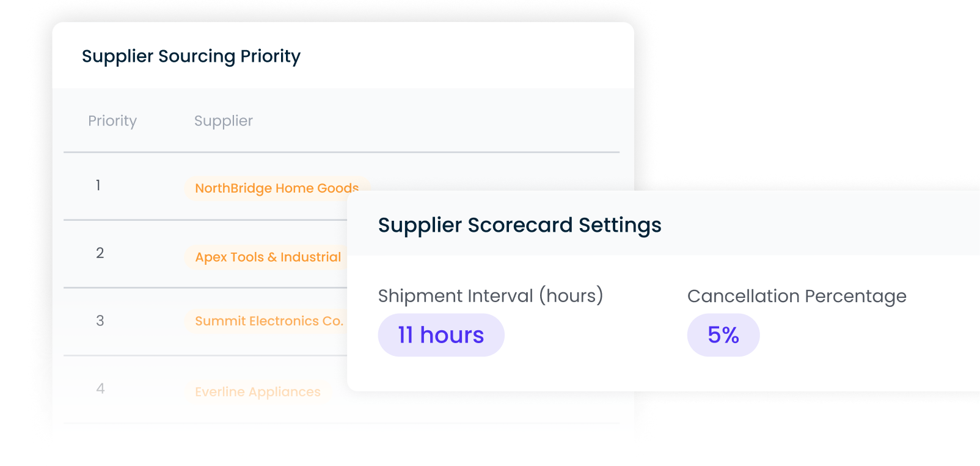Click the Supplier column header

224,121
